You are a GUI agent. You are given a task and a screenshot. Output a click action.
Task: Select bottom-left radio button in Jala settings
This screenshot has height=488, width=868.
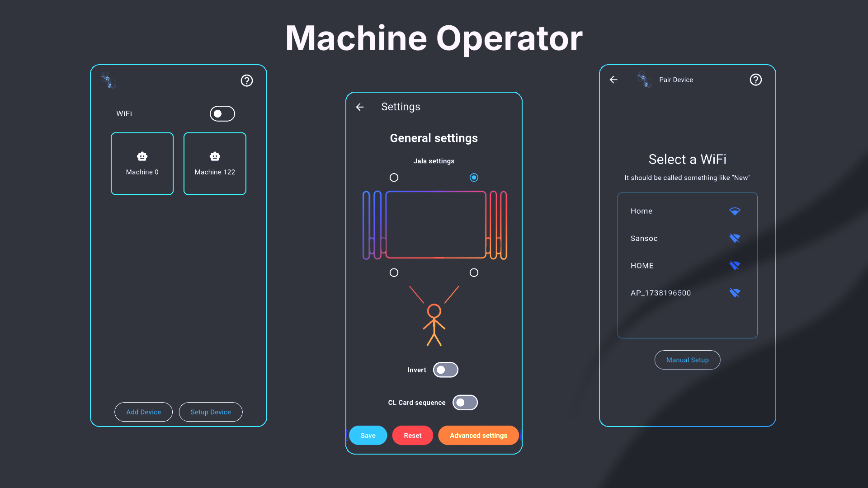click(394, 273)
